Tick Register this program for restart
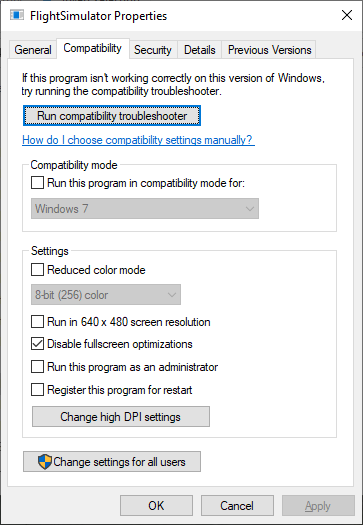This screenshot has width=363, height=525. click(37, 390)
